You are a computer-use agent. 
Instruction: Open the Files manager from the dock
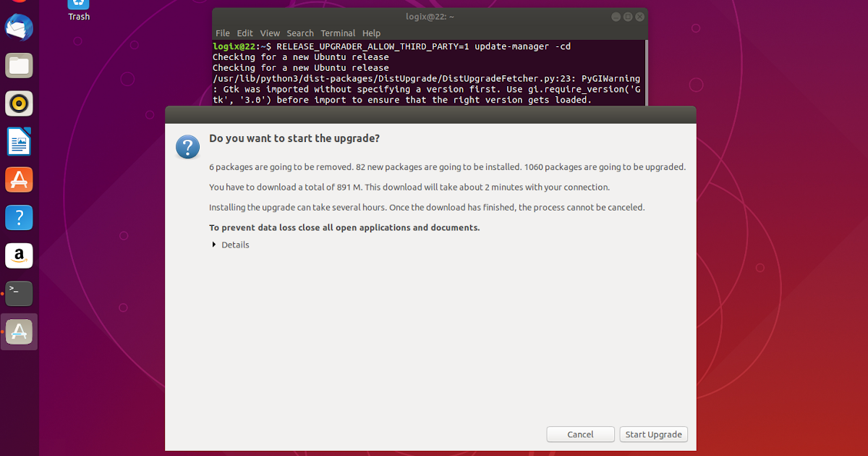pos(18,65)
